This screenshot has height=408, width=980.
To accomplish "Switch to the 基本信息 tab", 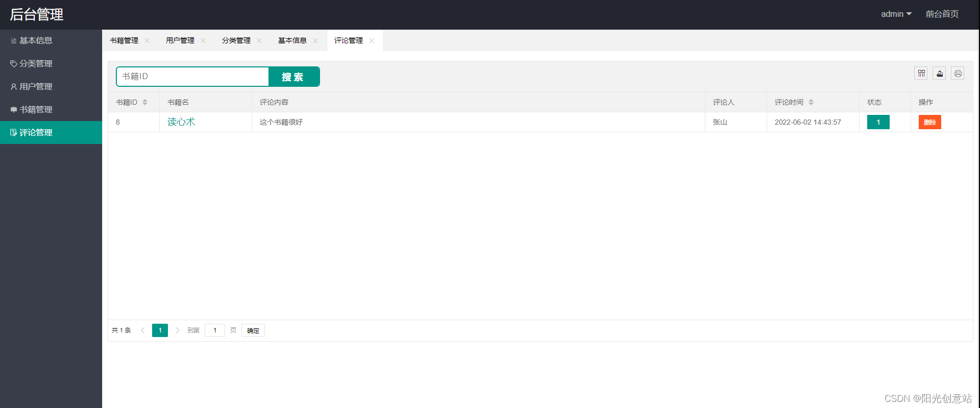I will coord(292,41).
